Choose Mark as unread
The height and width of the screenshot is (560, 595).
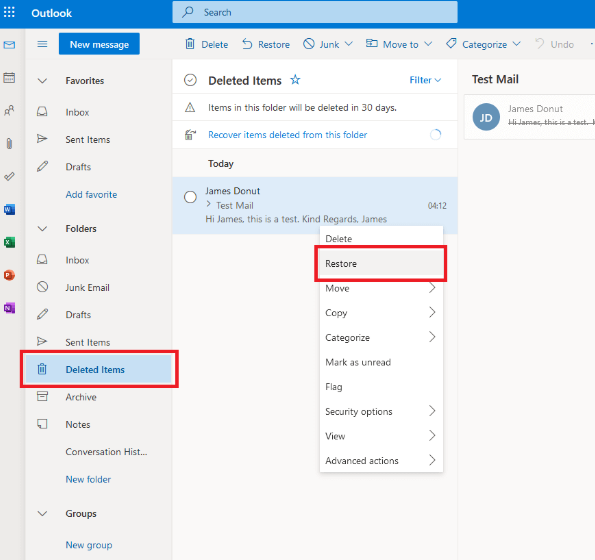[381, 362]
